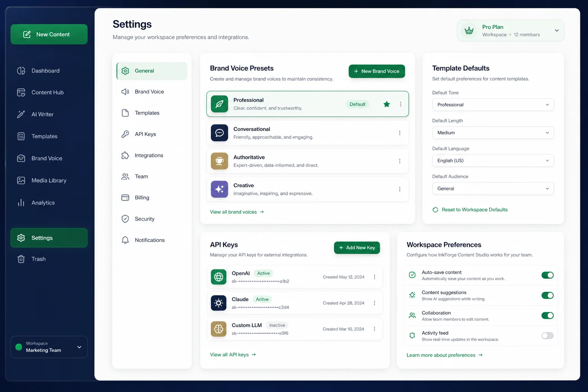Turn off Content suggestions toggle
This screenshot has height=392, width=588.
click(547, 295)
